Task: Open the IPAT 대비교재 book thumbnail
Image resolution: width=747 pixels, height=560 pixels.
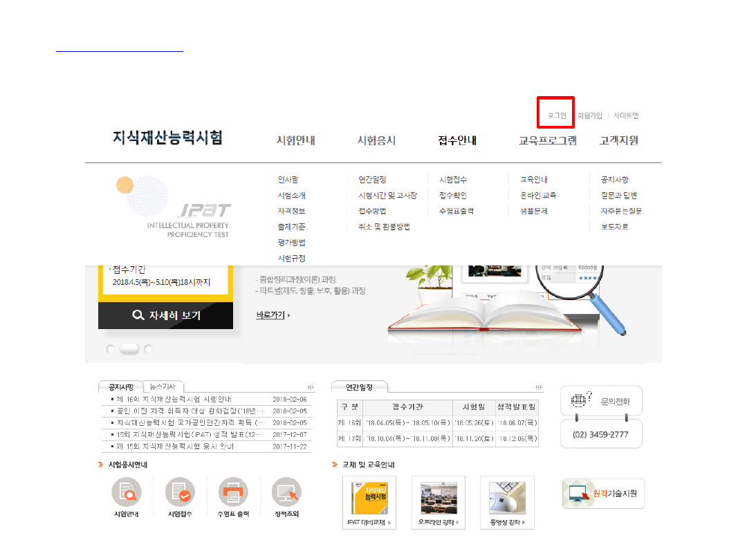Action: [369, 497]
